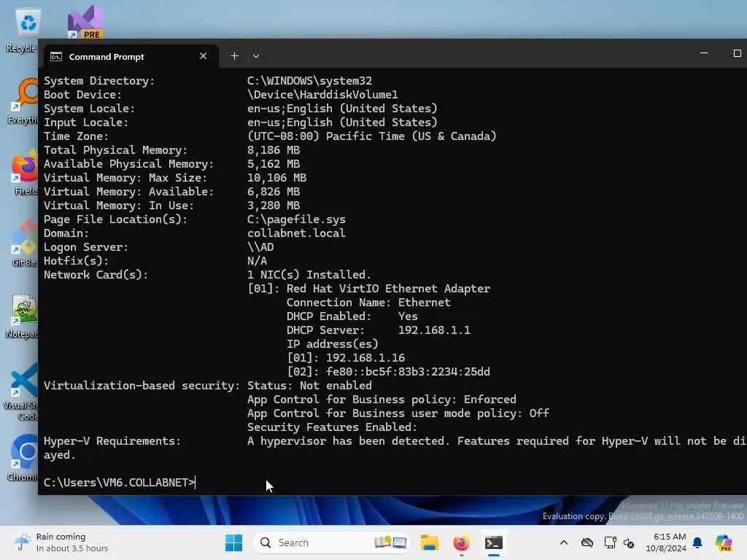The width and height of the screenshot is (747, 560).
Task: Open the Copilot Preview taskbar icon
Action: tap(724, 542)
